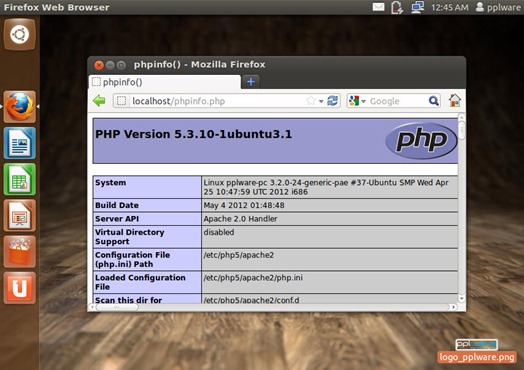Viewport: 524px width, 370px height.
Task: Click the Virtual Directory Support label
Action: (129, 237)
